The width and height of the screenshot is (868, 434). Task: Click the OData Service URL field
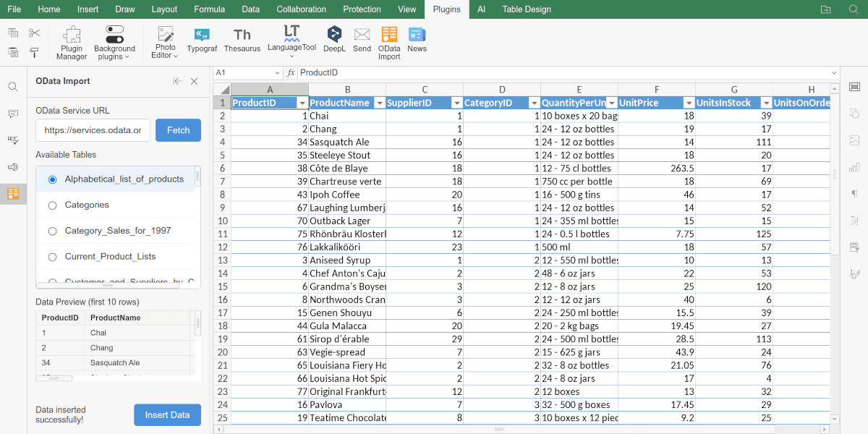[x=93, y=130]
